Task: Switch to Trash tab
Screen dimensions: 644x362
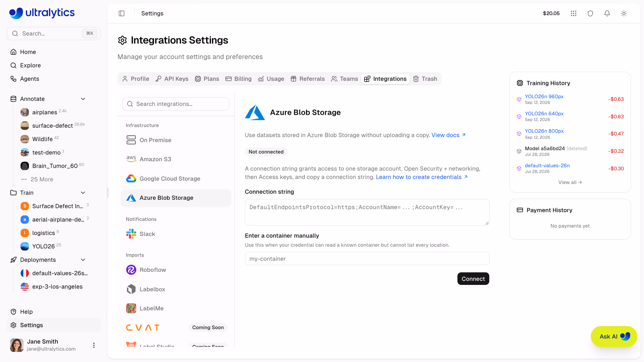Action: point(425,79)
